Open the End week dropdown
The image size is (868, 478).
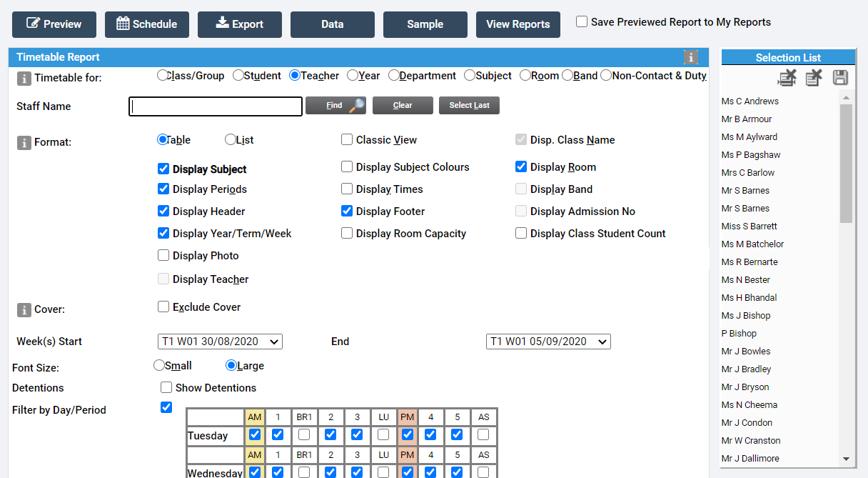(547, 341)
